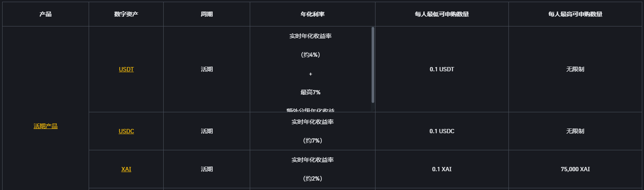The height and width of the screenshot is (190, 644).
Task: Click the USDT asset link
Action: point(126,69)
